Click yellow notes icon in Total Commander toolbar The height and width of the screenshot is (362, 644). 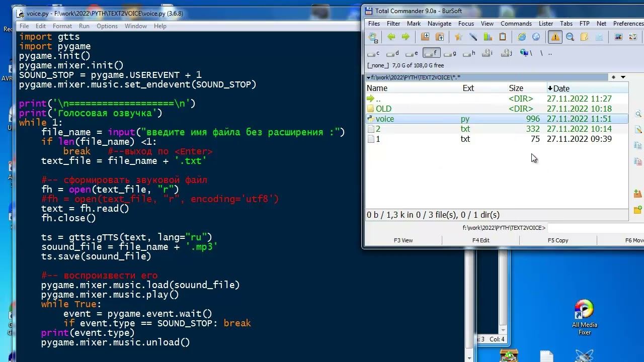pyautogui.click(x=584, y=37)
